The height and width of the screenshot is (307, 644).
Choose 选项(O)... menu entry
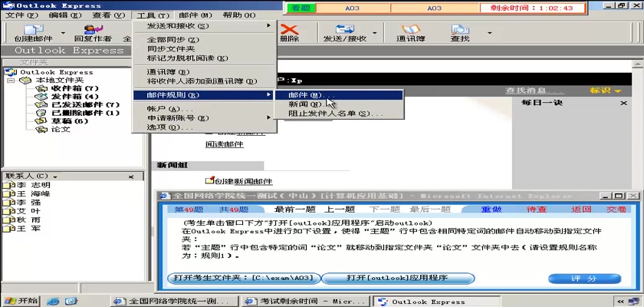[x=204, y=127]
